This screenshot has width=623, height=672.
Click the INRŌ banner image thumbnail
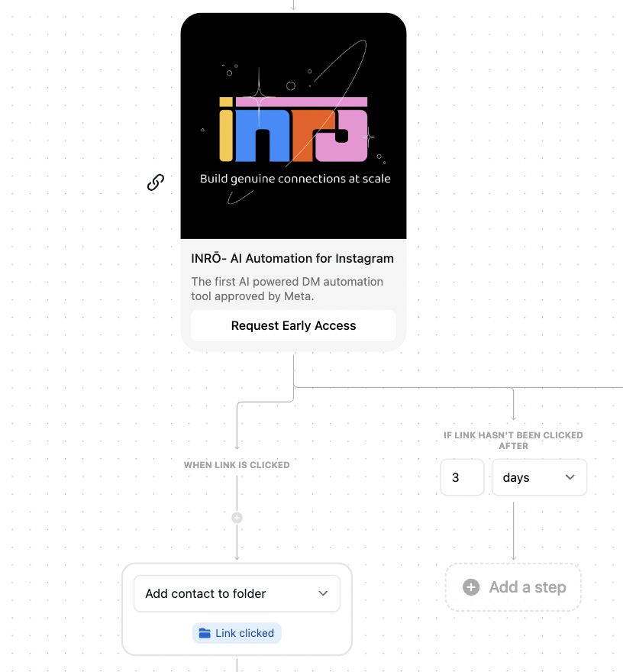293,126
